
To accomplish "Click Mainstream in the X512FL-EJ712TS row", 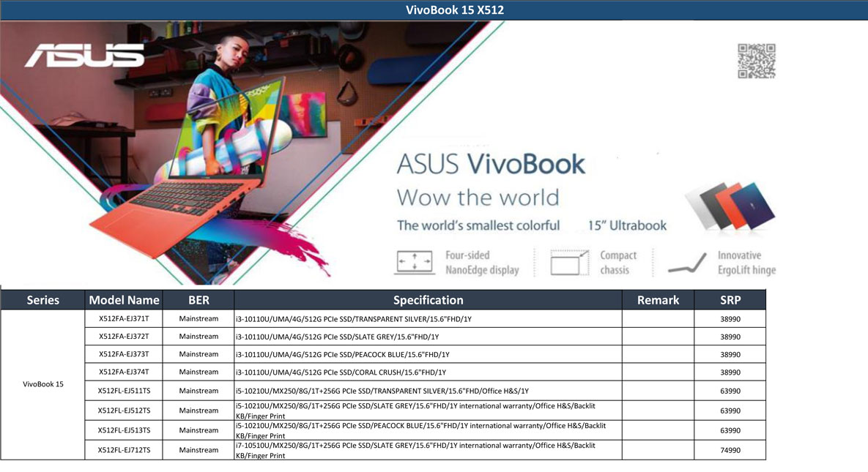I will point(199,450).
